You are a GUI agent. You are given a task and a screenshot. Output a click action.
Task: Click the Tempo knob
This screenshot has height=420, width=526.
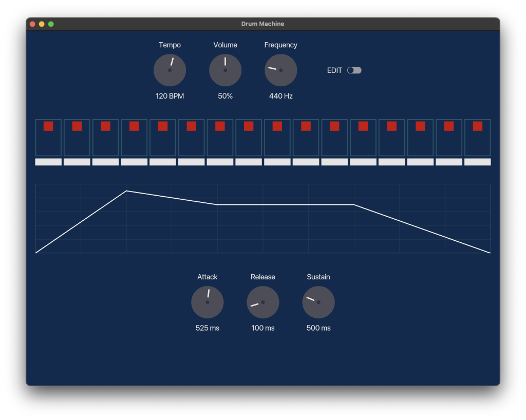pos(170,70)
